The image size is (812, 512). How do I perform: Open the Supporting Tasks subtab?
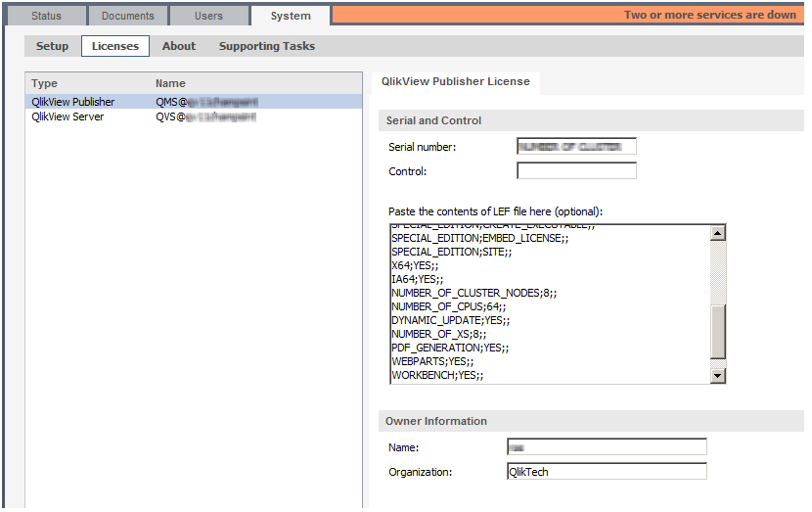coord(266,46)
